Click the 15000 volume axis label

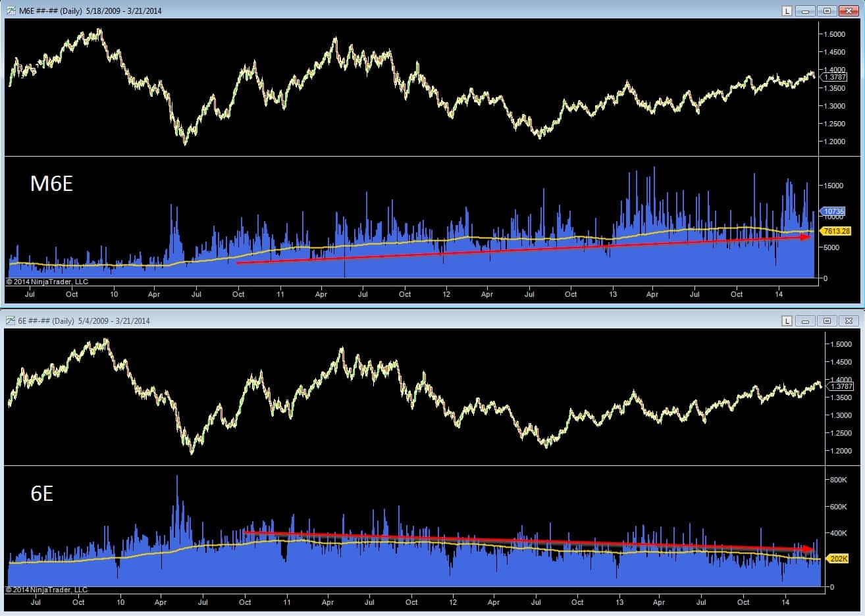[833, 186]
